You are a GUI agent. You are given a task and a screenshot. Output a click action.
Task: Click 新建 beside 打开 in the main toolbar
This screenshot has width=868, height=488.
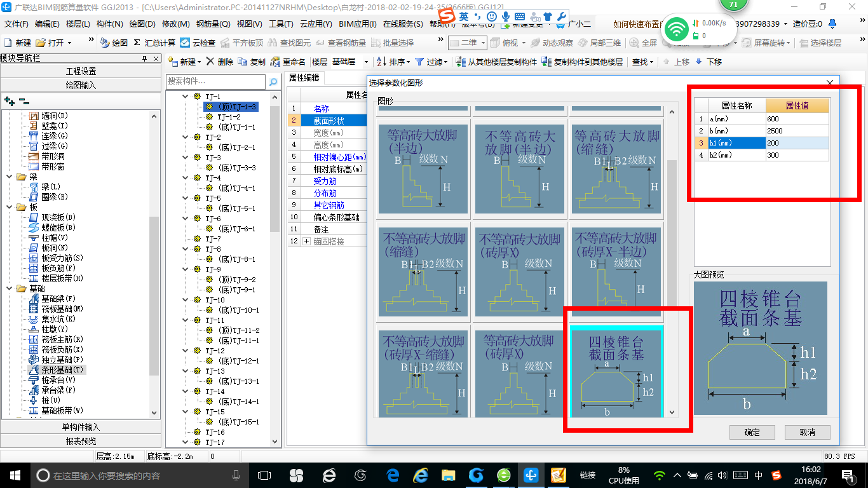click(x=18, y=43)
